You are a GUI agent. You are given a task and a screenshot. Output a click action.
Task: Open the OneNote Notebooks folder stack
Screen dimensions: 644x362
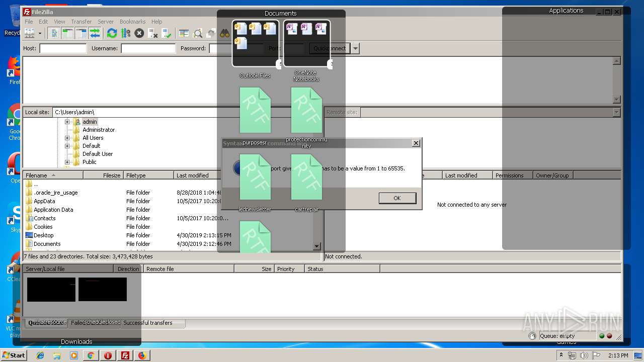click(x=306, y=50)
